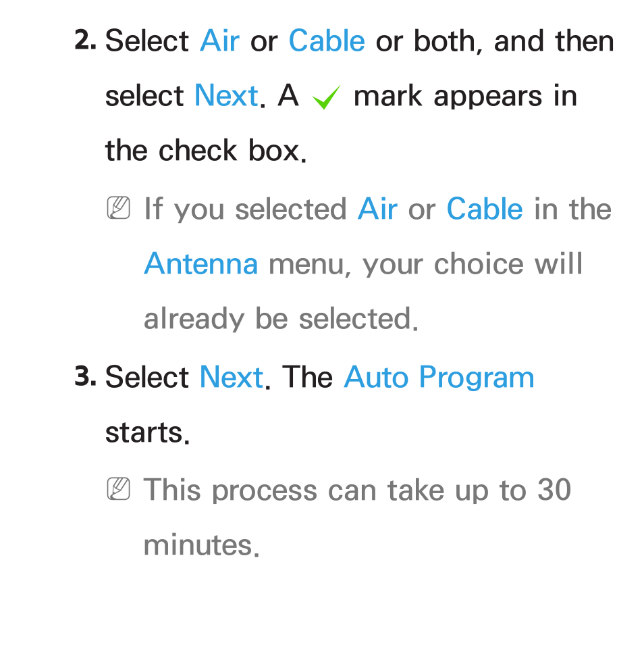The width and height of the screenshot is (644, 660).
Task: Click the gray word 'minutes.'
Action: click(201, 544)
